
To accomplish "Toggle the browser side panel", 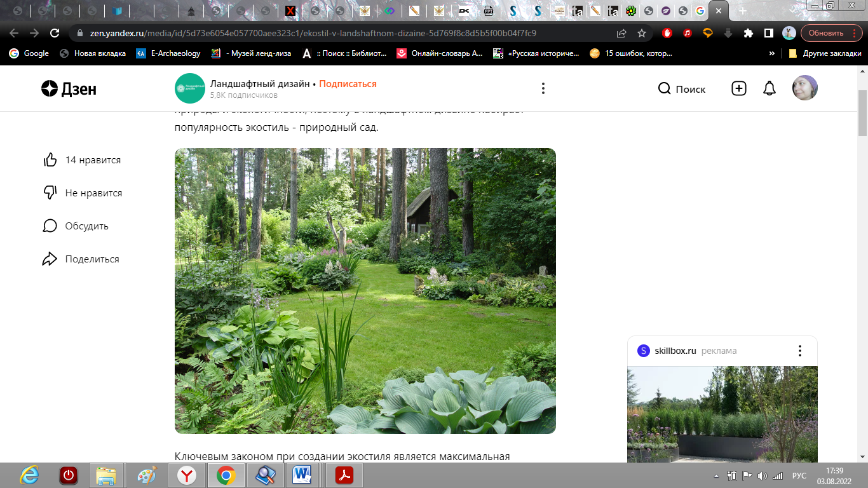I will click(x=769, y=33).
